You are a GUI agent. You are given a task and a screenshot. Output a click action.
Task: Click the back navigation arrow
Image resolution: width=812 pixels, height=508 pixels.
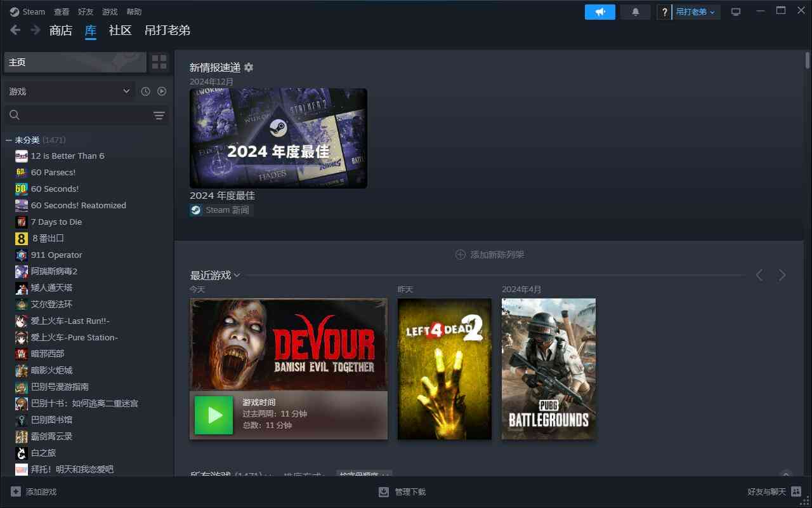(x=15, y=30)
